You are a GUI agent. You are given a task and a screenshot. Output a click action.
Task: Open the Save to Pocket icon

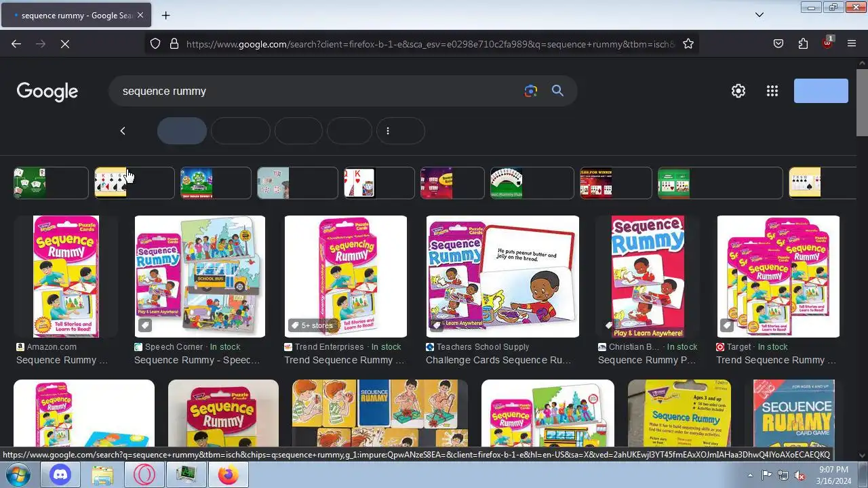(x=778, y=43)
